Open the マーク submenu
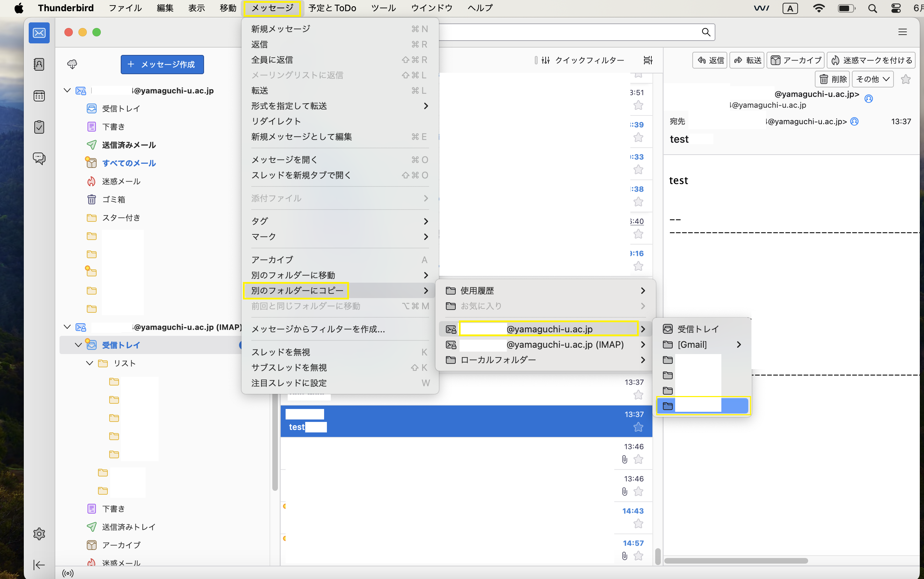This screenshot has width=924, height=579. [x=340, y=236]
